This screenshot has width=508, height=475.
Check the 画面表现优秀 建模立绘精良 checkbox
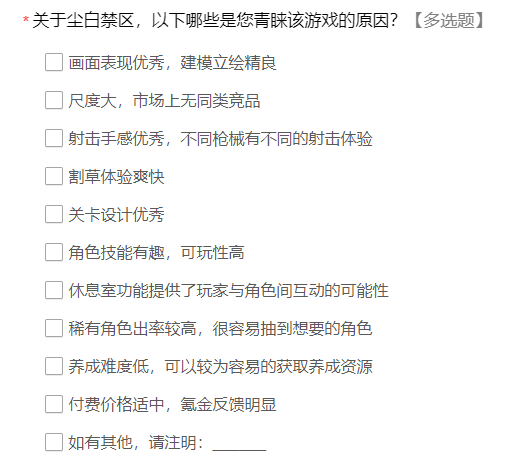54,62
